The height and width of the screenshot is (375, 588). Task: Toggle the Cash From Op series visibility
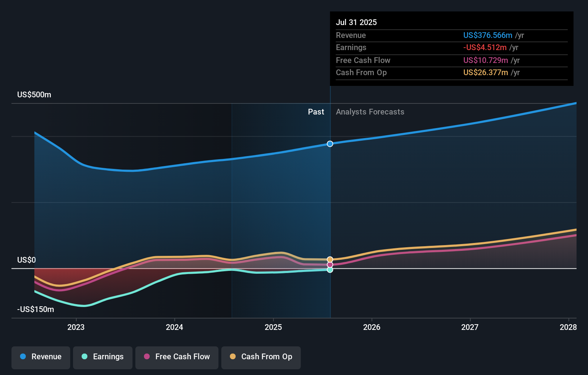pos(261,357)
